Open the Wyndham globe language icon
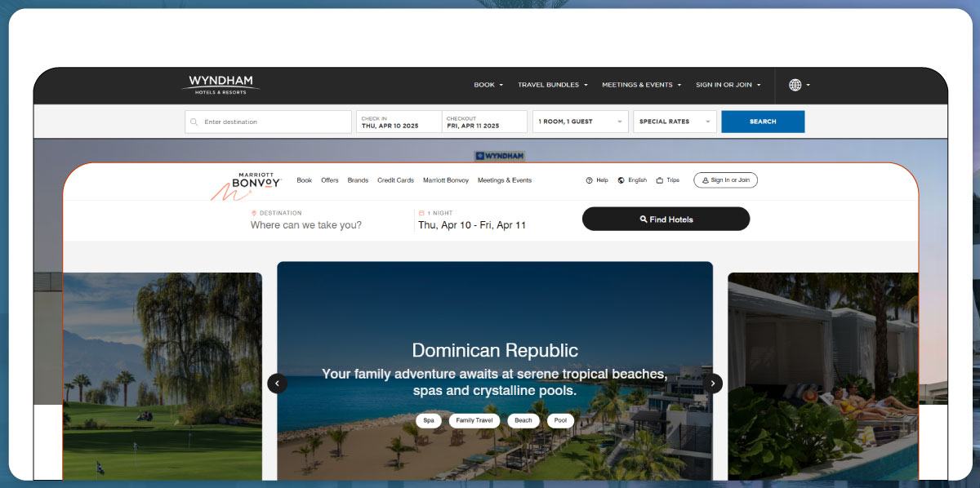 point(795,85)
